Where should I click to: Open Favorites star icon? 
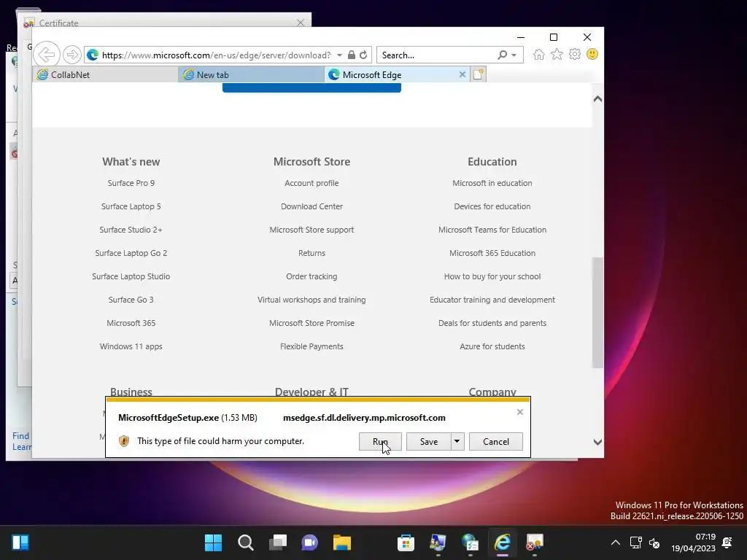(x=557, y=54)
